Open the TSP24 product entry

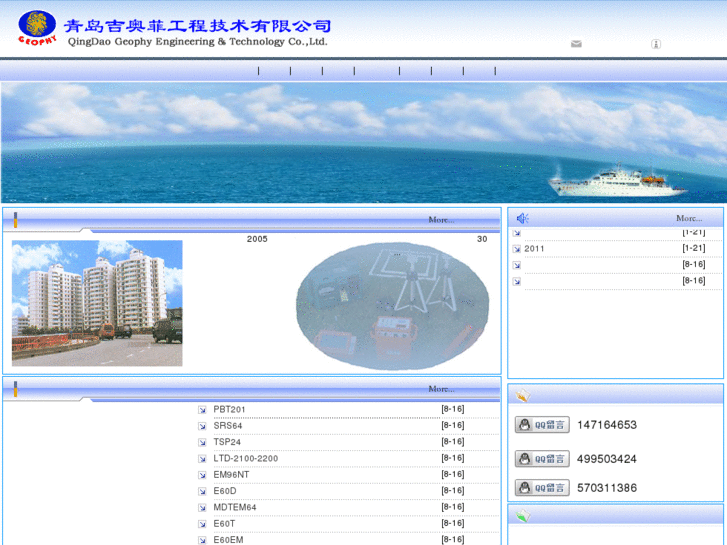pyautogui.click(x=227, y=442)
